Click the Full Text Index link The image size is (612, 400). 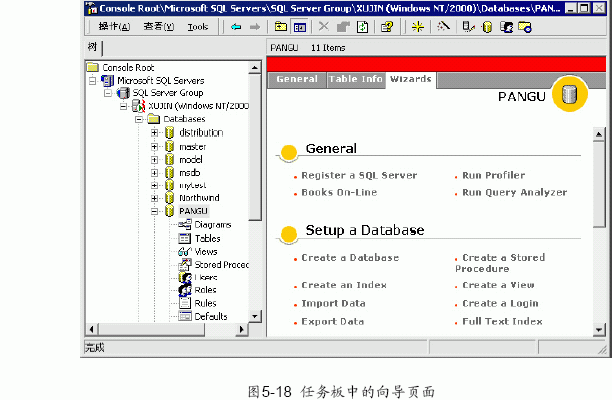point(502,322)
